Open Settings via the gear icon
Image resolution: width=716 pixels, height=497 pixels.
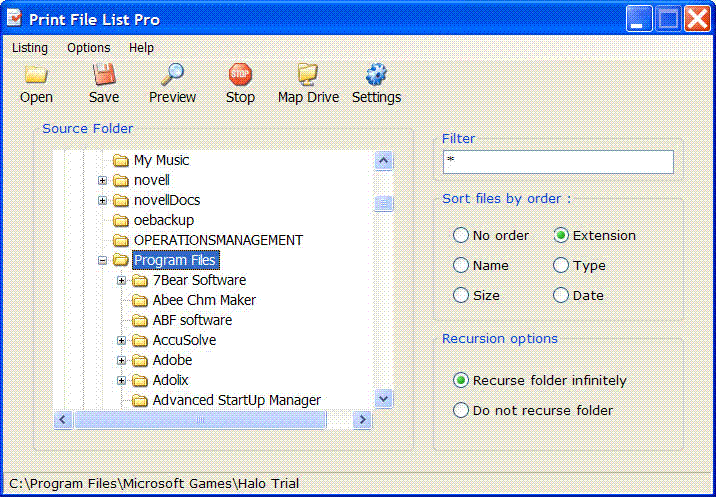coord(376,74)
